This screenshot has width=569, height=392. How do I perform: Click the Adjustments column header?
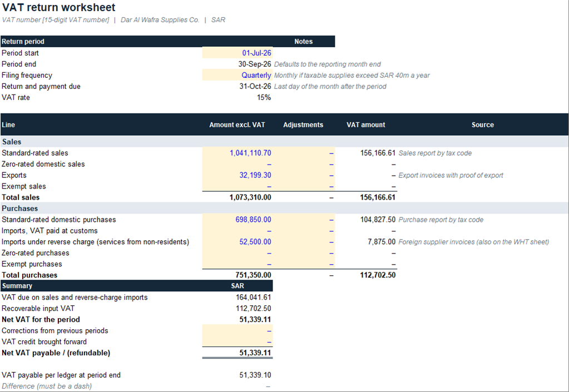point(303,125)
